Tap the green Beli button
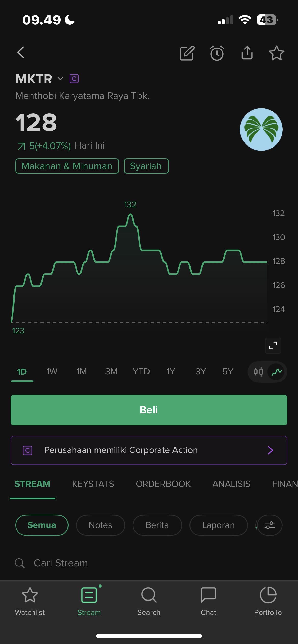 (149, 410)
